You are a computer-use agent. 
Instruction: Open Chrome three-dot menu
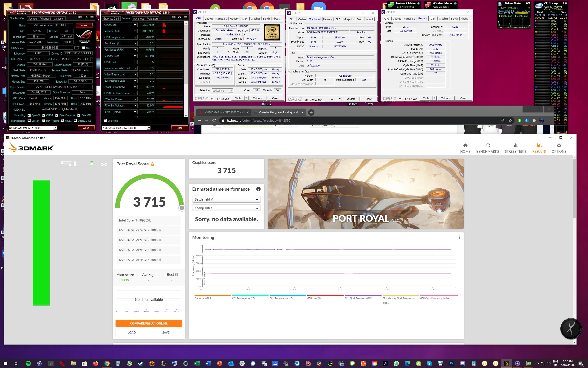coord(549,121)
